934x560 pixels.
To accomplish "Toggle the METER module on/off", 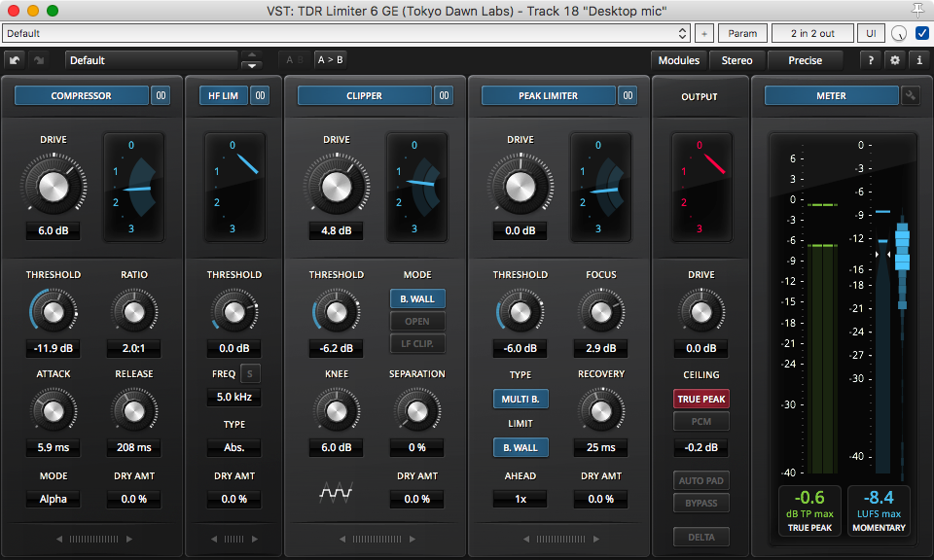I will pos(831,95).
